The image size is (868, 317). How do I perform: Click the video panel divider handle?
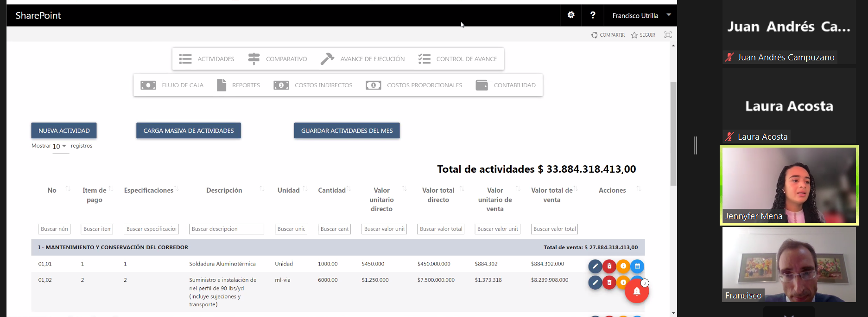(695, 145)
